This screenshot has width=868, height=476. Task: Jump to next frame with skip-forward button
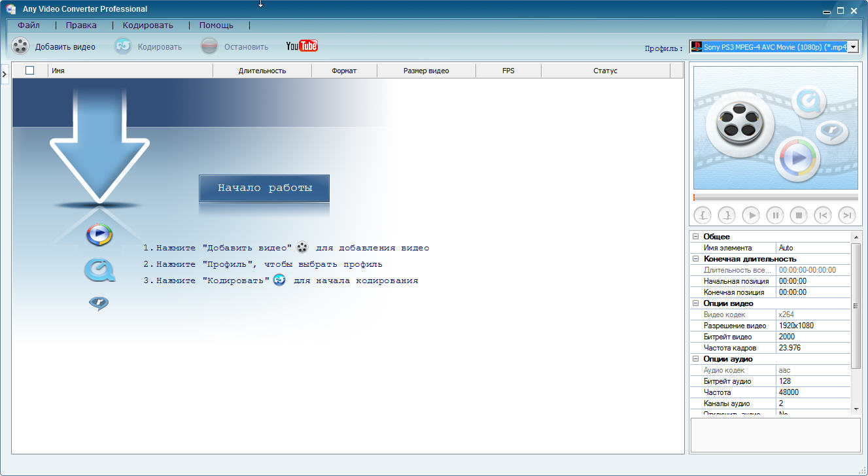coord(847,214)
